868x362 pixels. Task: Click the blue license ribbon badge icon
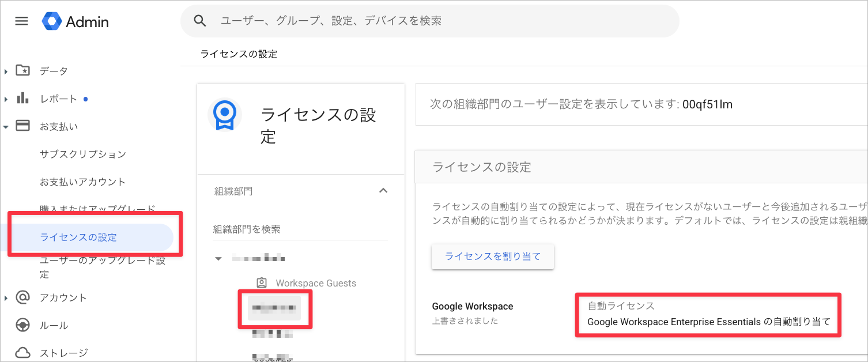click(225, 115)
